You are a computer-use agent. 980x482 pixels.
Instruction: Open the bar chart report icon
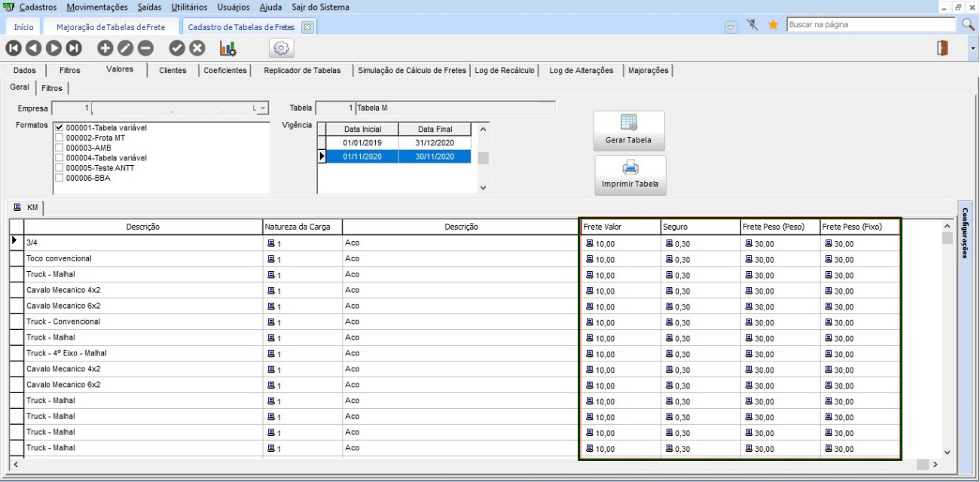point(227,48)
